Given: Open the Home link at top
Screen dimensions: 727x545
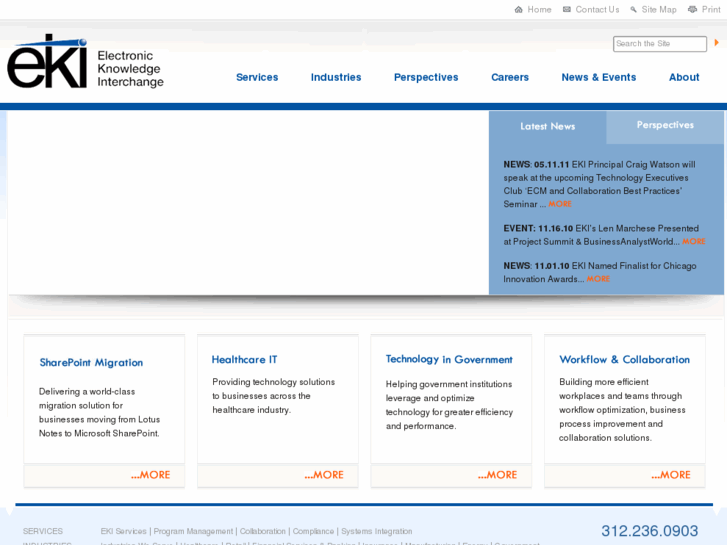Looking at the screenshot, I should 539,10.
